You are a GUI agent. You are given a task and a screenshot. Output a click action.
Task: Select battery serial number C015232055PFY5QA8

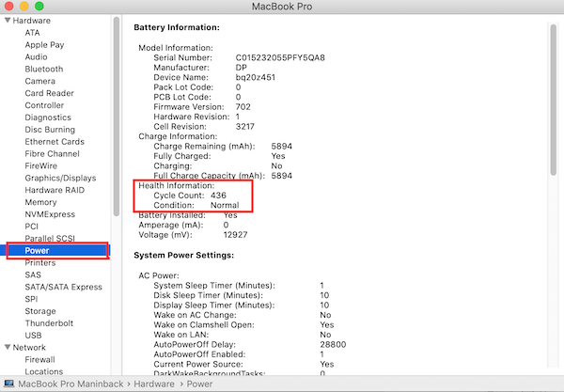[280, 58]
